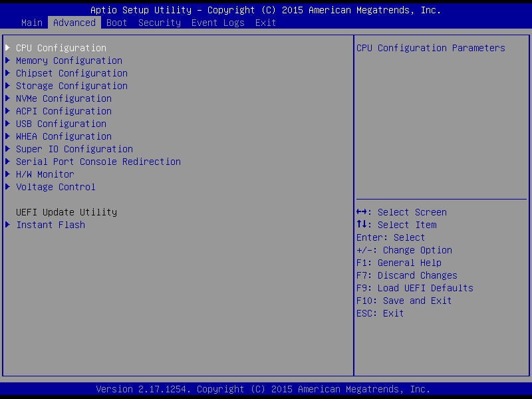This screenshot has height=399, width=532.
Task: Click the ESC: Exit hint
Action: (380, 313)
